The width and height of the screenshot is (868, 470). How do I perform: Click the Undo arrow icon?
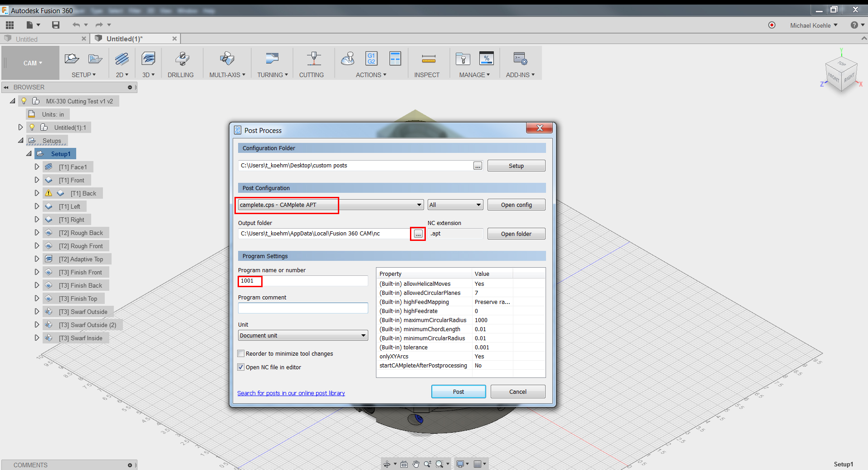tap(76, 25)
